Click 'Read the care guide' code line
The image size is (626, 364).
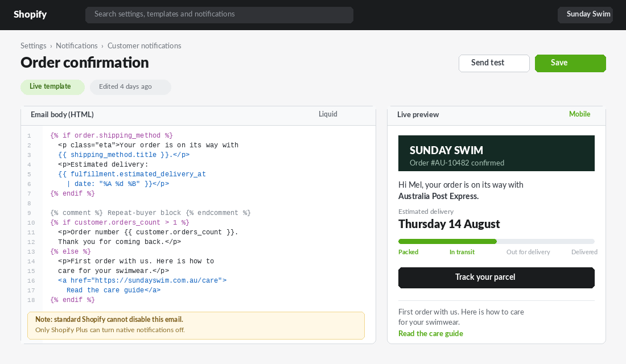pyautogui.click(x=113, y=290)
